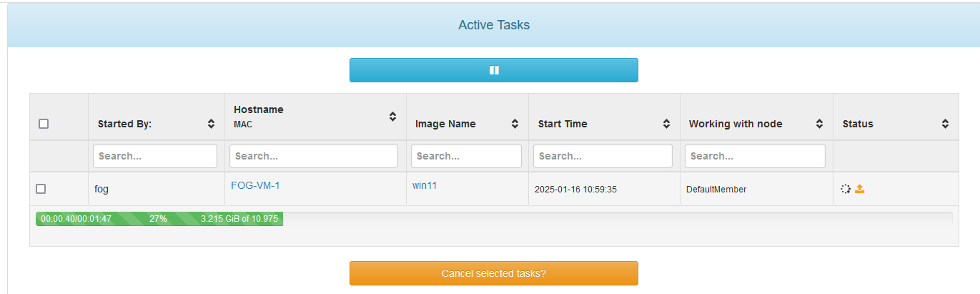The height and width of the screenshot is (294, 980).
Task: Sort by Start Time column arrows
Action: point(666,124)
